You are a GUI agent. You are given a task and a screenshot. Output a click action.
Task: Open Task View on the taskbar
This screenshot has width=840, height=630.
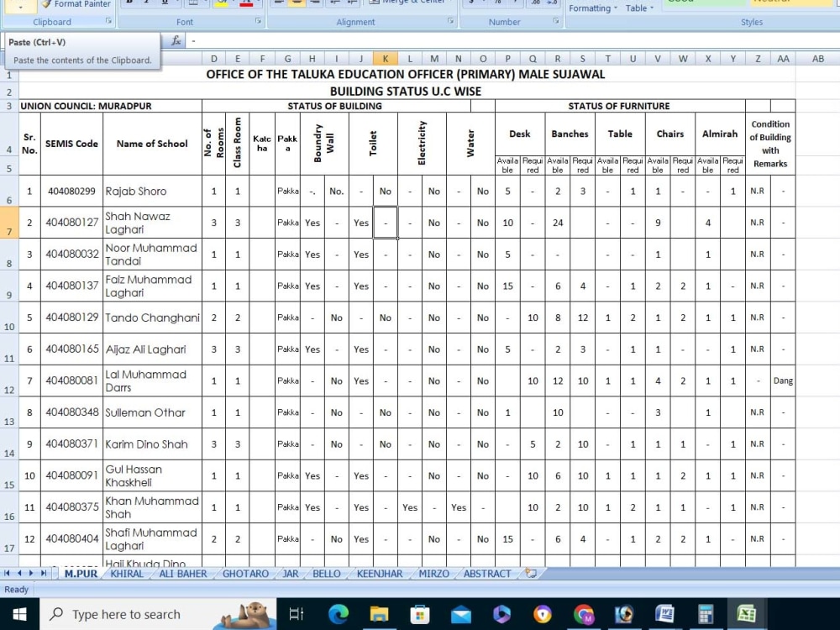point(297,614)
